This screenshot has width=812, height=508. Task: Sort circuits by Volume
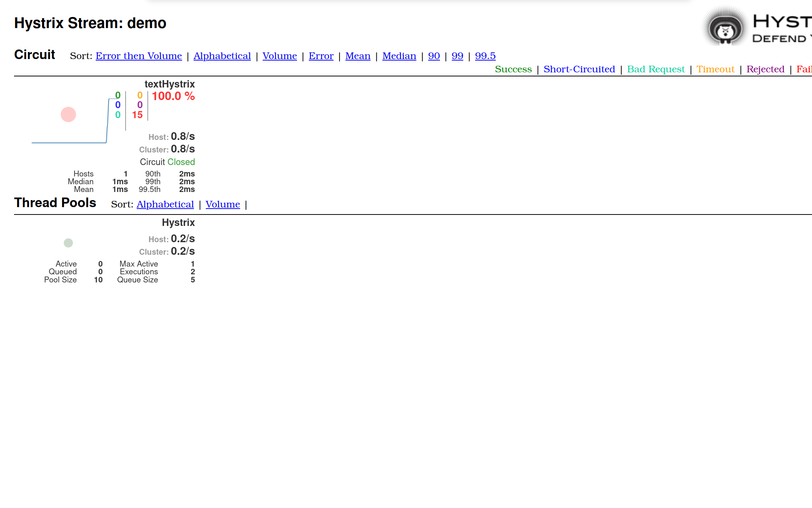click(280, 56)
